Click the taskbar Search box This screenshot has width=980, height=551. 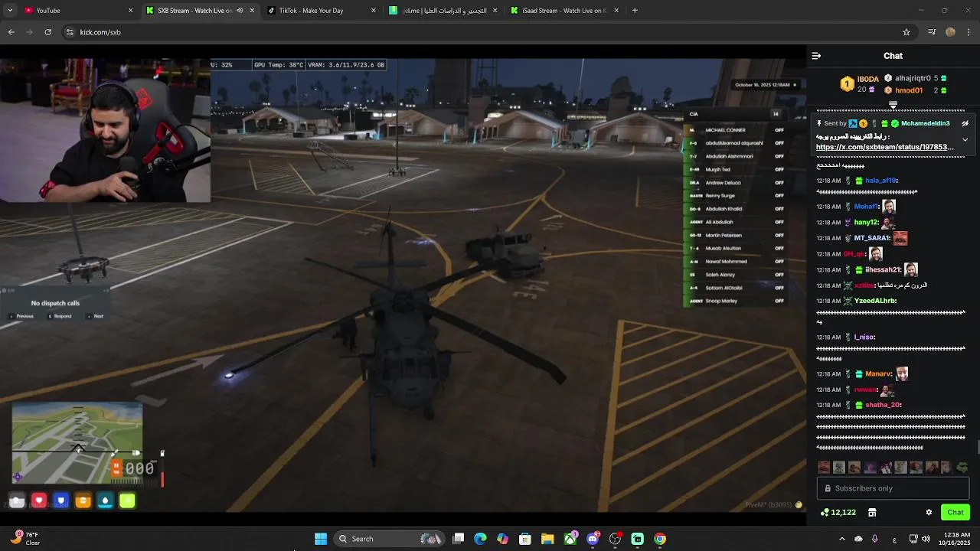(390, 539)
